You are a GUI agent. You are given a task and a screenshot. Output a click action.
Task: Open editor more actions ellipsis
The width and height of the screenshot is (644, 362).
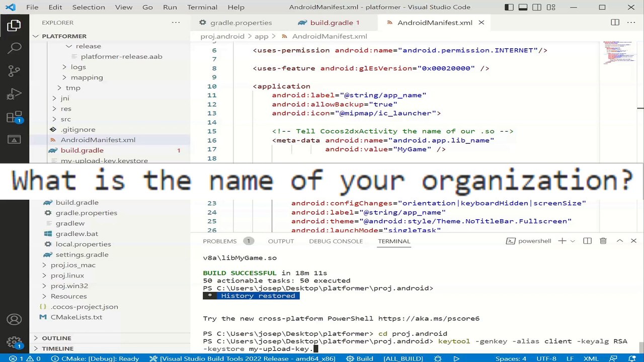(x=630, y=23)
